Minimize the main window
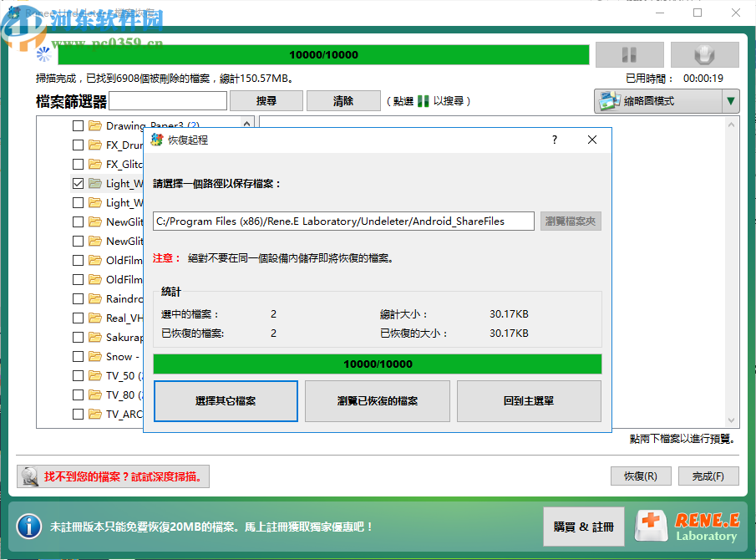756x560 pixels. [660, 13]
